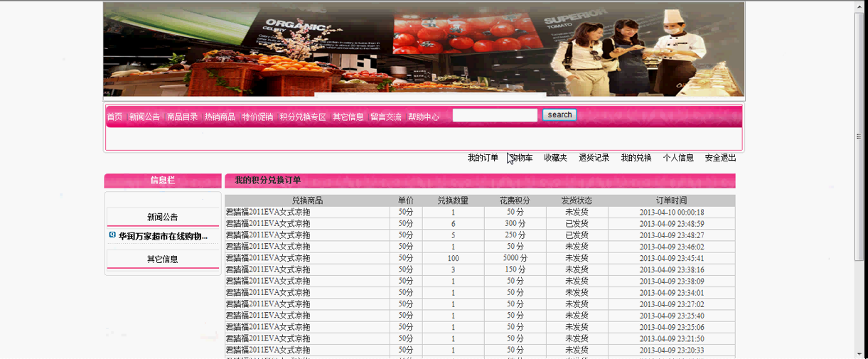Click the 150 分 points cell
The width and height of the screenshot is (868, 359).
(x=515, y=270)
